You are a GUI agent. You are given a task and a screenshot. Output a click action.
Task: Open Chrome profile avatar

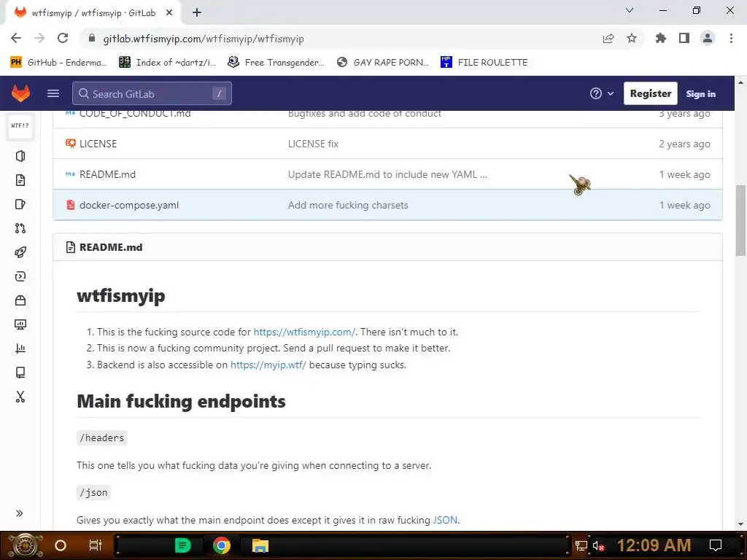click(x=708, y=38)
